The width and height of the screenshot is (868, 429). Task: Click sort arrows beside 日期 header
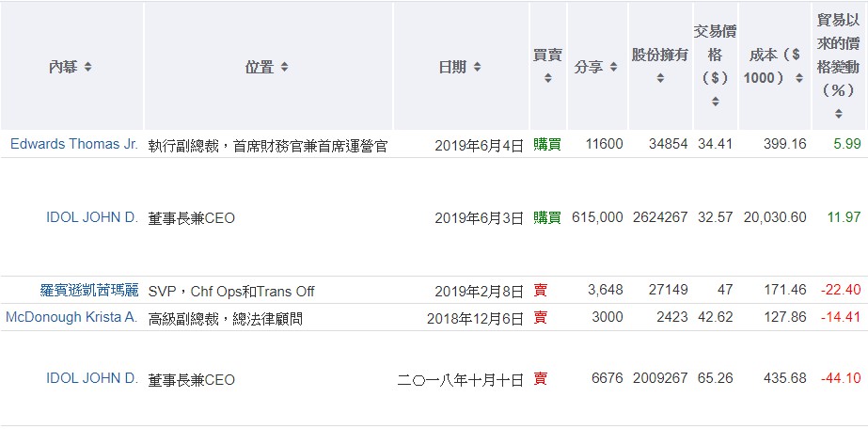[x=478, y=67]
